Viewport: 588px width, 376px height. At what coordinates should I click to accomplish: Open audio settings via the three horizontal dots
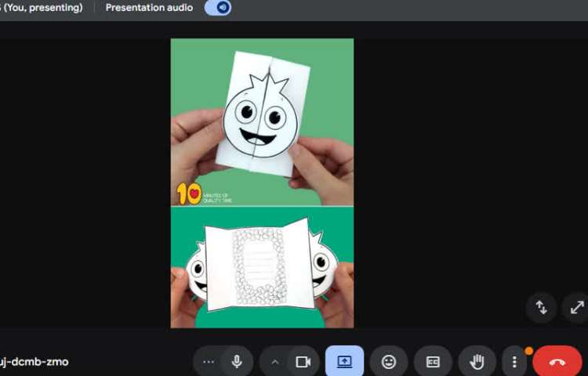(208, 362)
